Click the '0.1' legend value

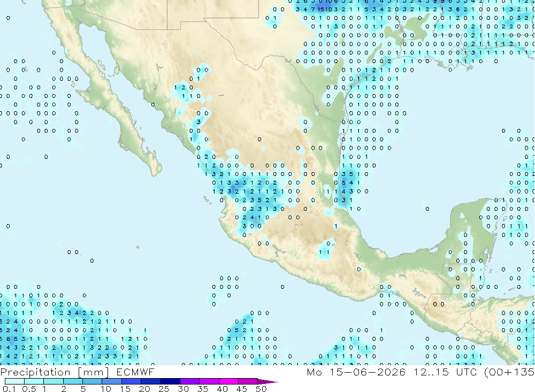click(9, 389)
